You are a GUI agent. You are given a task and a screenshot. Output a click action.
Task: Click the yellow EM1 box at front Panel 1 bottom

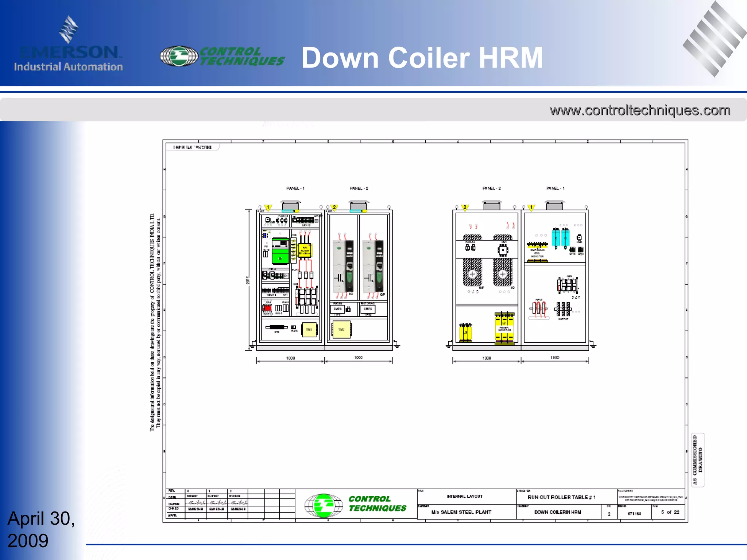[309, 330]
